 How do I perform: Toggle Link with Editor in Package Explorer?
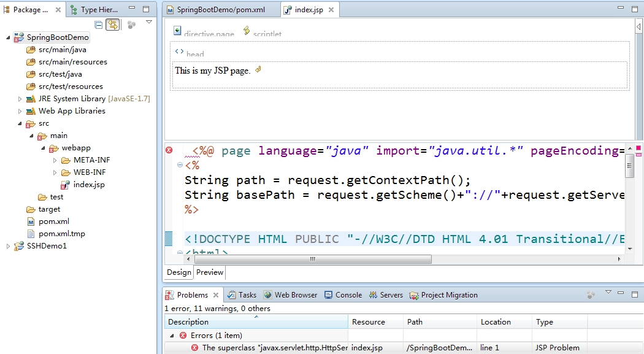coord(113,25)
